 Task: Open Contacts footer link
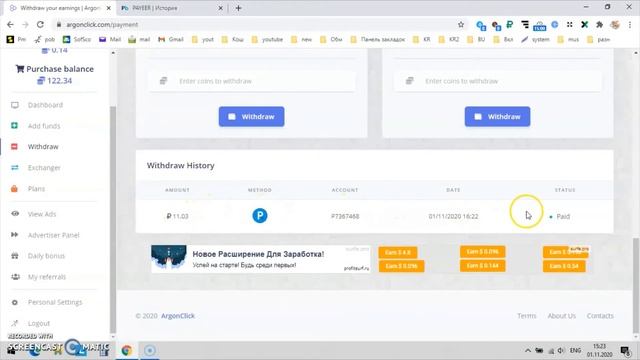coord(600,316)
